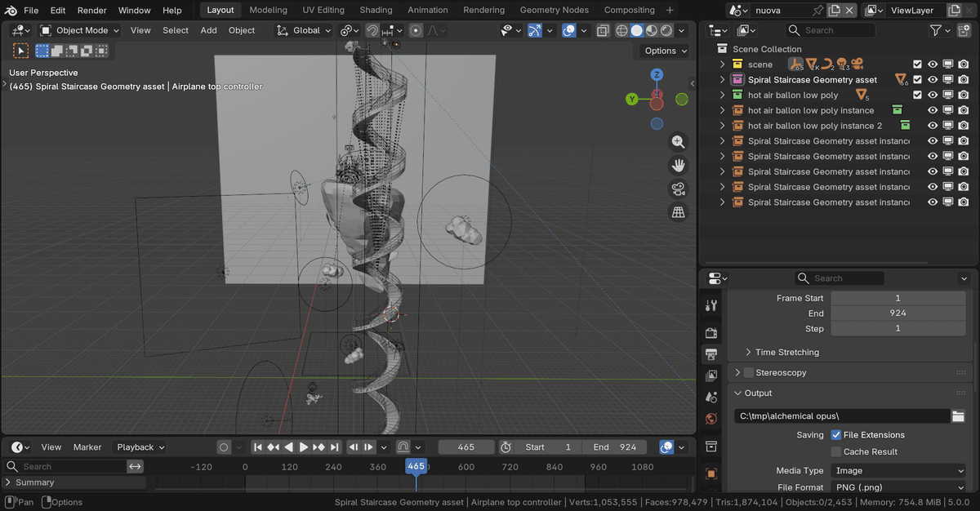Pin the nuova scene
Image resolution: width=980 pixels, height=511 pixels.
818,10
